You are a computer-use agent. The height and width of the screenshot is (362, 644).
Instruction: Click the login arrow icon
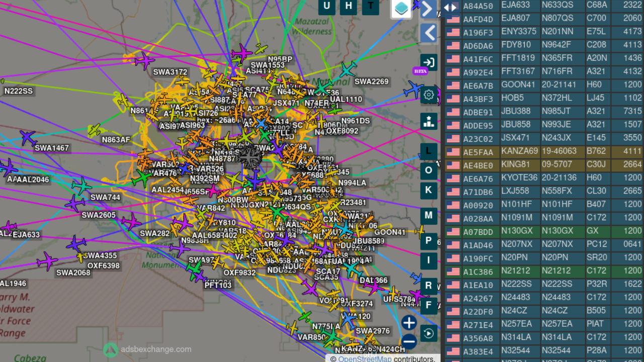coord(429,62)
